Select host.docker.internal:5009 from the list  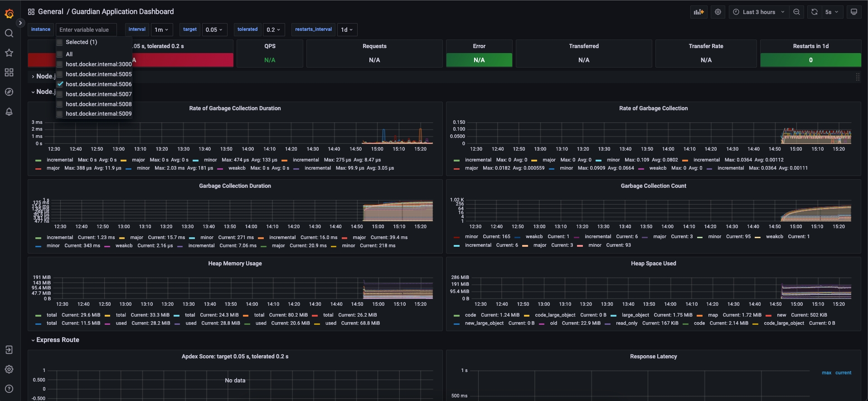tap(98, 114)
